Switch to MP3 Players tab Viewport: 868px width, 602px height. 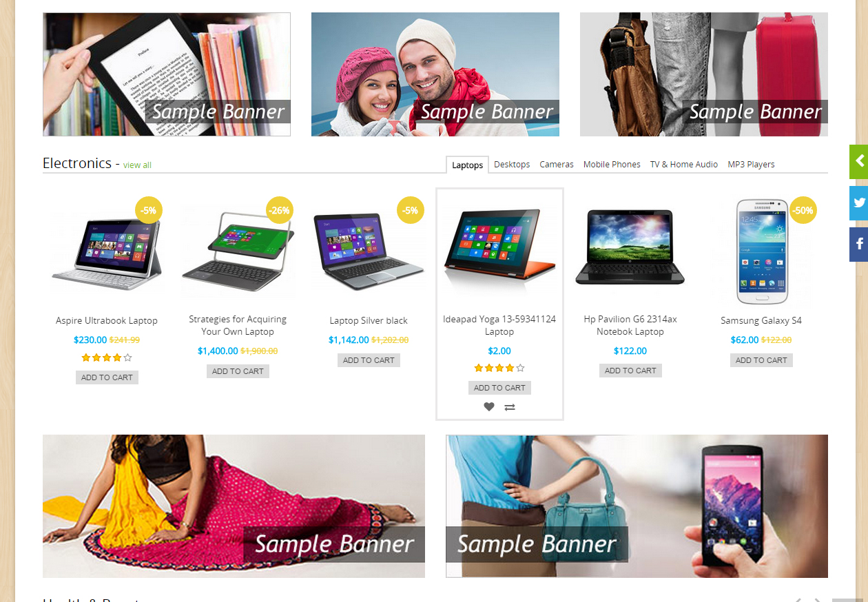751,165
